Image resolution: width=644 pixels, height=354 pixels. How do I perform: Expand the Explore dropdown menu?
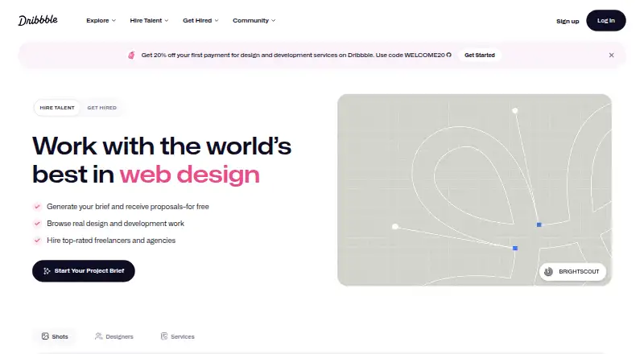click(x=101, y=21)
